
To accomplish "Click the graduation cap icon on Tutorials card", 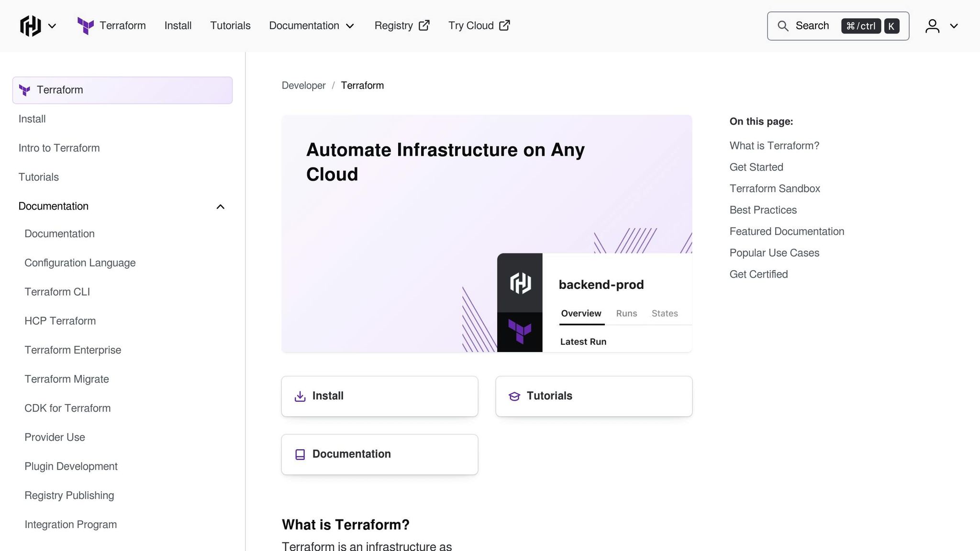I will pos(514,396).
